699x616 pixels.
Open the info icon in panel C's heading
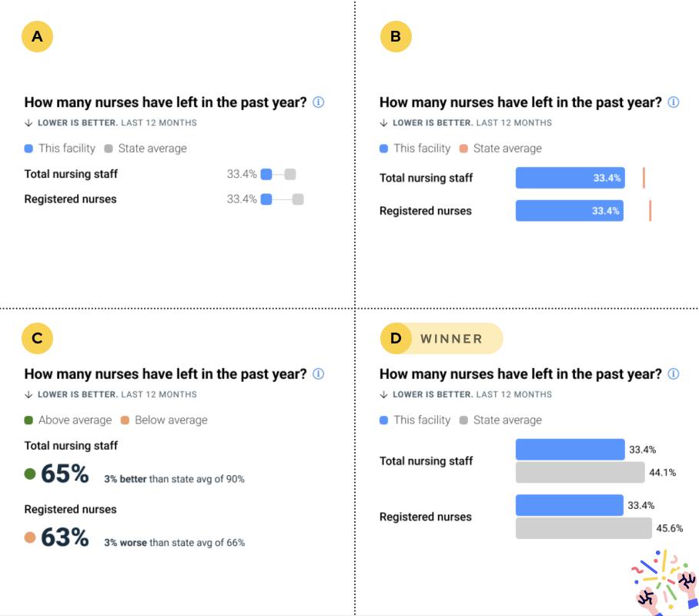pyautogui.click(x=318, y=373)
